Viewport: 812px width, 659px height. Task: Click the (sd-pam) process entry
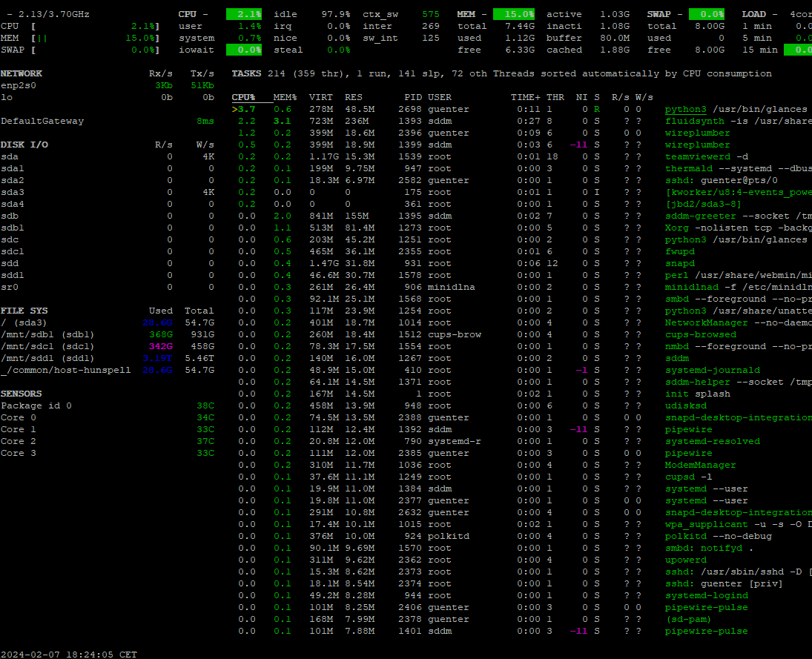(x=687, y=619)
